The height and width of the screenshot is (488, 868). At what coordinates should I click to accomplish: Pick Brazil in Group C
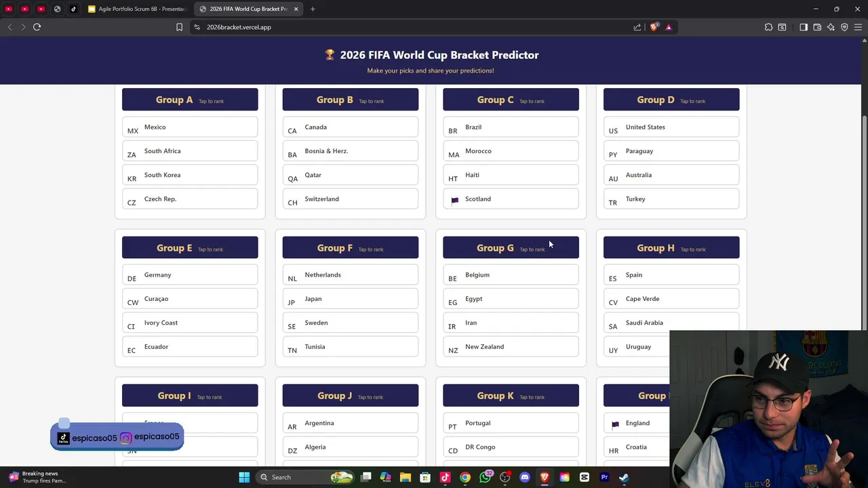pos(511,127)
